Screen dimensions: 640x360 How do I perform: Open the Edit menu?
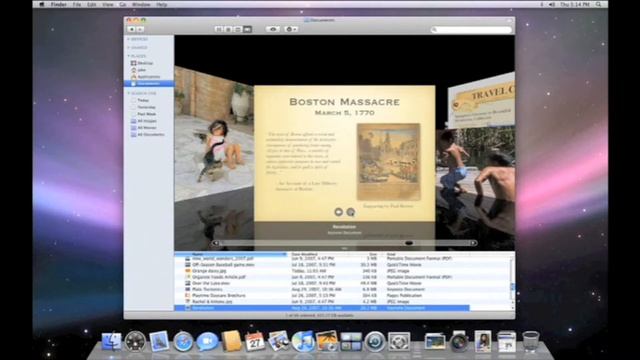(x=91, y=4)
